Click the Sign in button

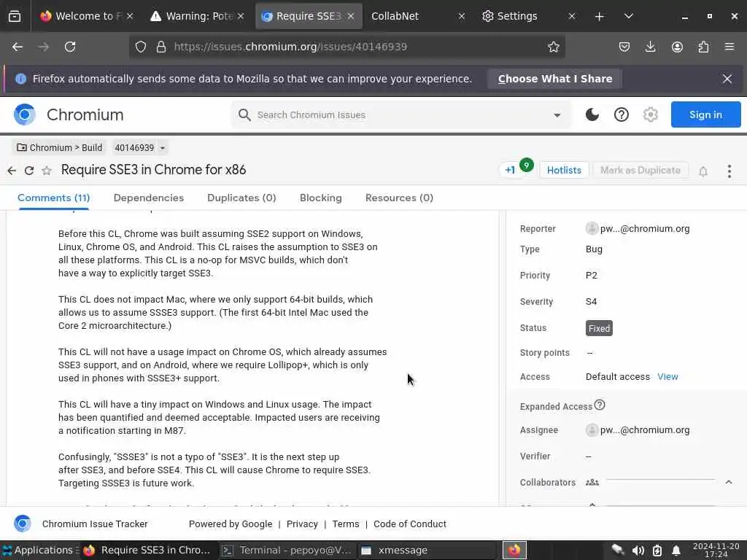click(705, 114)
